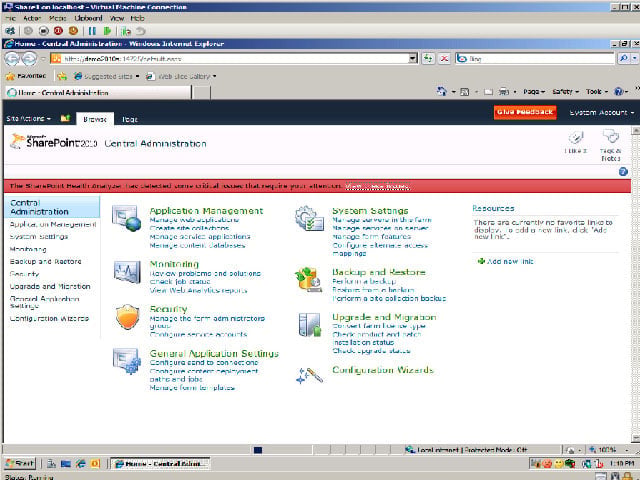
Task: Click the Monitoring chart icon
Action: (127, 272)
